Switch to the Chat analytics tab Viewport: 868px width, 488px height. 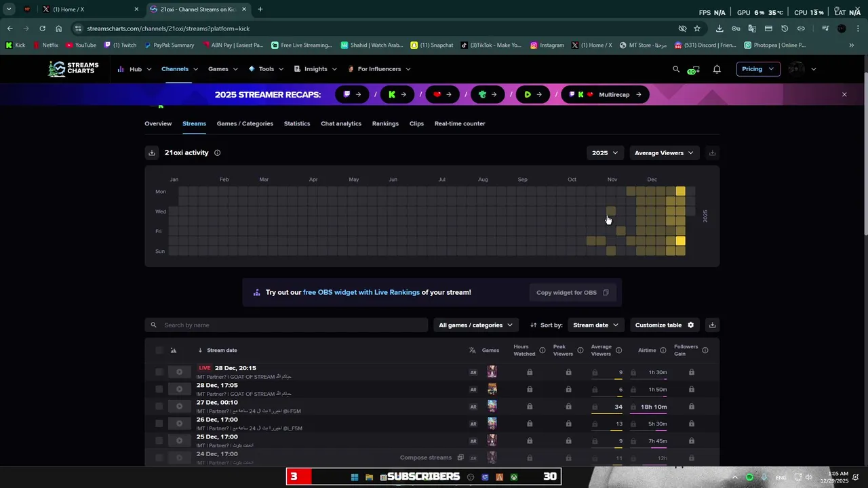pos(341,123)
